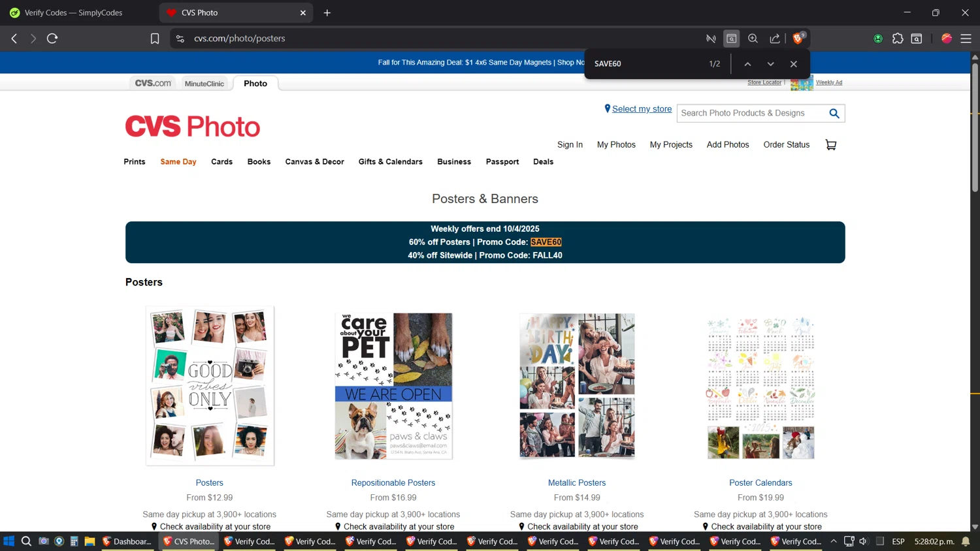The image size is (980, 551).
Task: Click the Store Locator link
Action: point(764,82)
